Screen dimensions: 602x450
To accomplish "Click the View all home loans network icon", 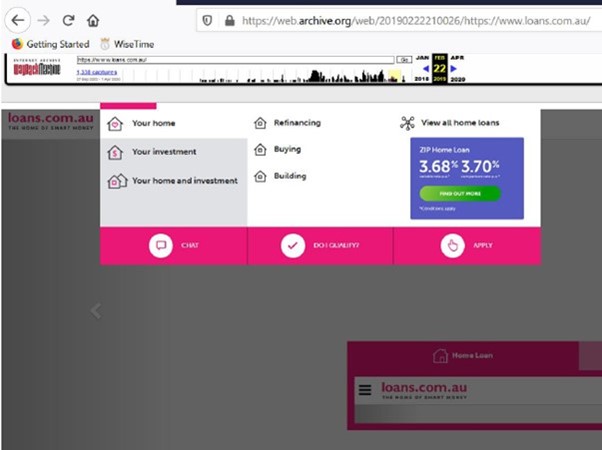I will 407,123.
